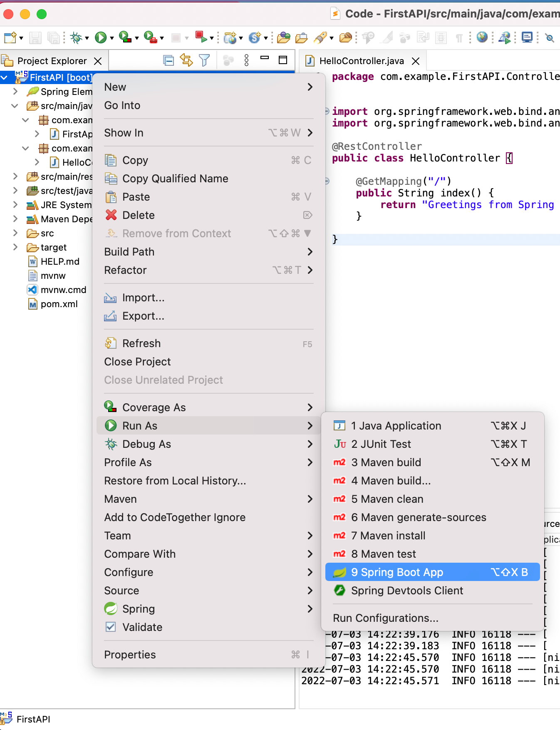
Task: Click the External Tools run icon with toolbox
Action: pos(150,37)
